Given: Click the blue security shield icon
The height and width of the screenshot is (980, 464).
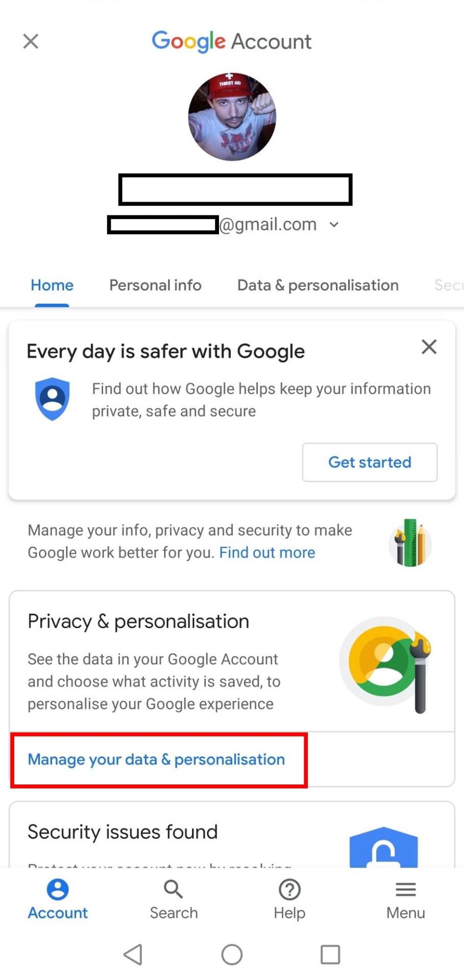Looking at the screenshot, I should 53,399.
